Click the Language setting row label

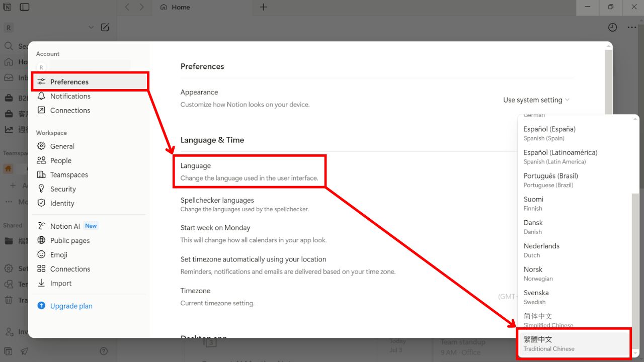(x=196, y=165)
